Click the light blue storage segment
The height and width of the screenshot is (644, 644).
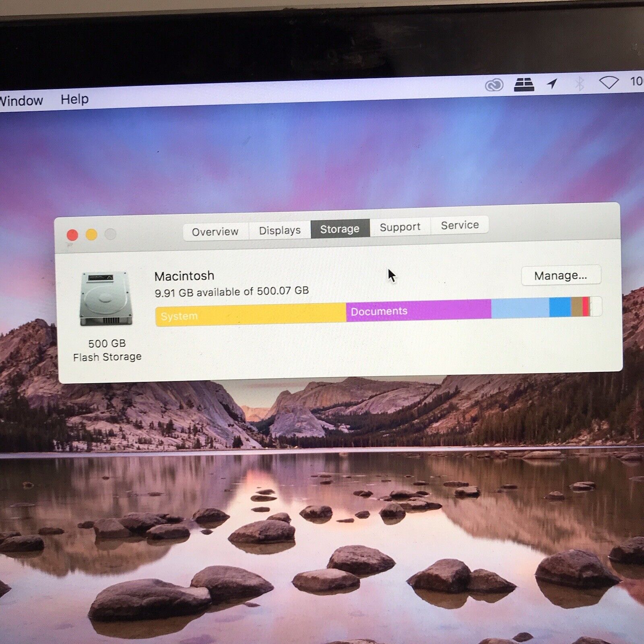click(520, 308)
